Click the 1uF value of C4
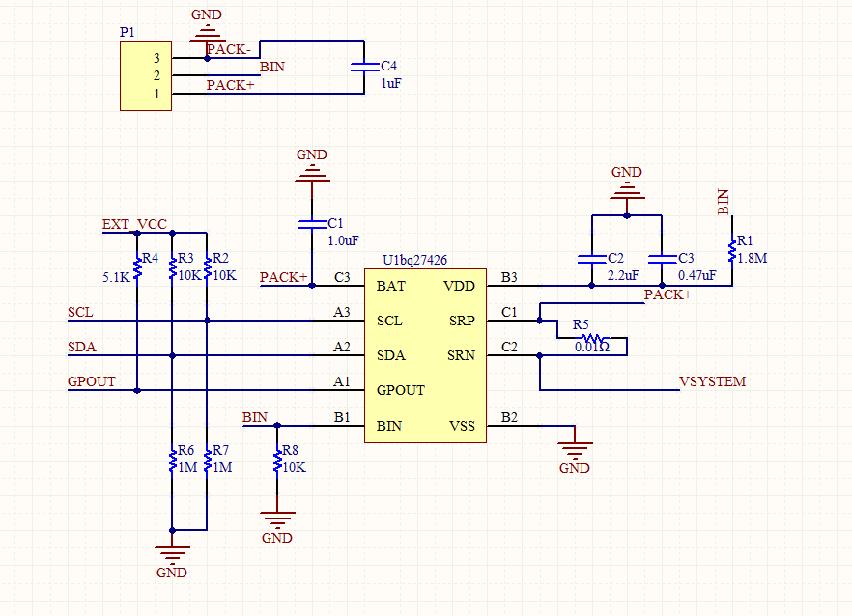The width and height of the screenshot is (852, 616). pos(391,84)
